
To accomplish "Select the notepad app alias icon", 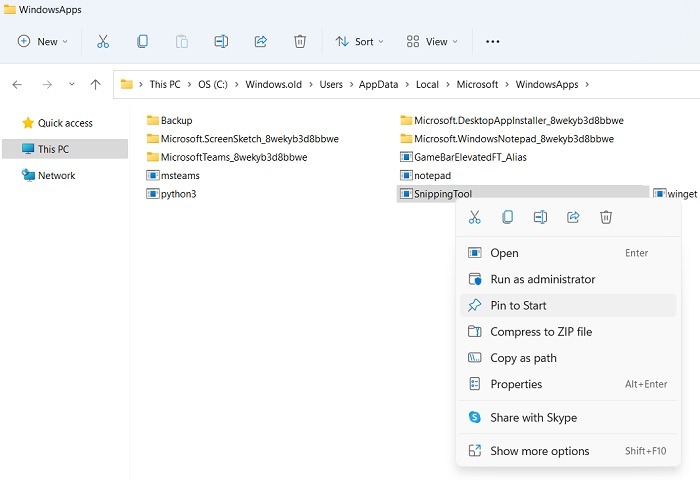I will [406, 175].
